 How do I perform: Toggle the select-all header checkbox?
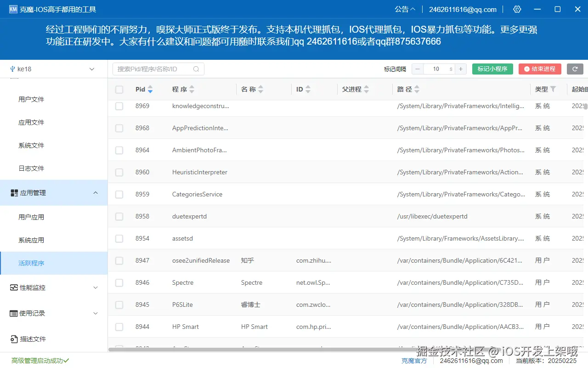(119, 90)
